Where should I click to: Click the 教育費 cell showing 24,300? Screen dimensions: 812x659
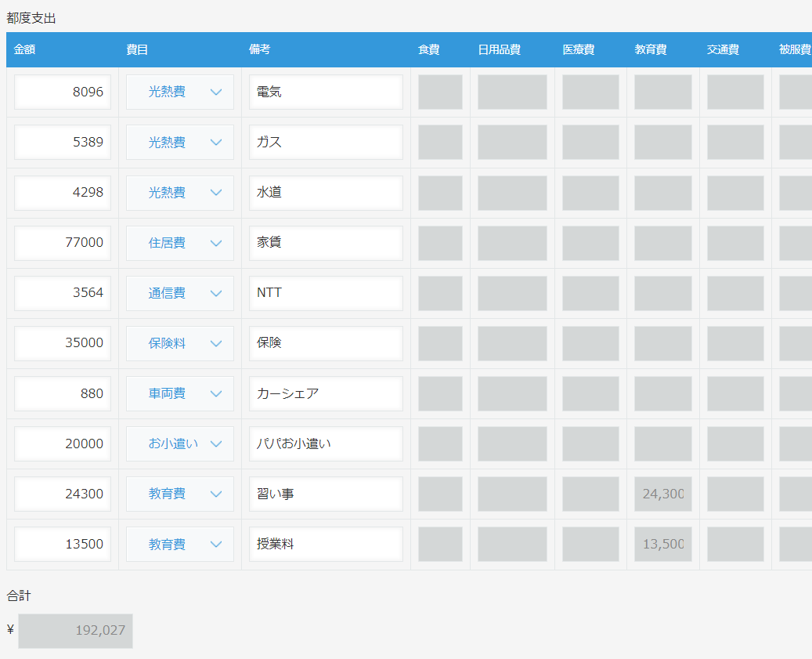[x=663, y=494]
